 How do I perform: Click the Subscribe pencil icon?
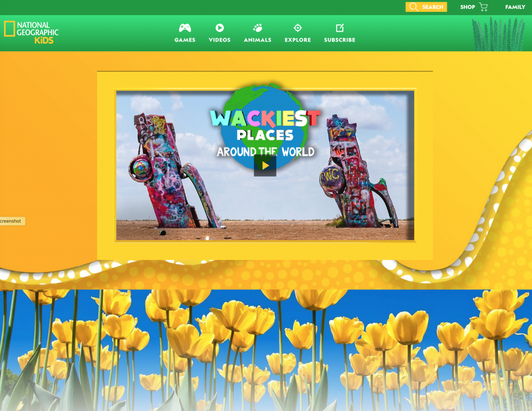coord(340,28)
